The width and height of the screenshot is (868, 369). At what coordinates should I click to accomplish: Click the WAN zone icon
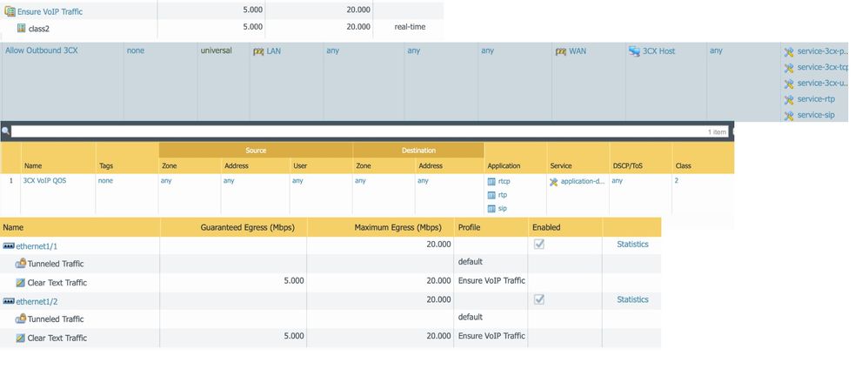coord(560,51)
